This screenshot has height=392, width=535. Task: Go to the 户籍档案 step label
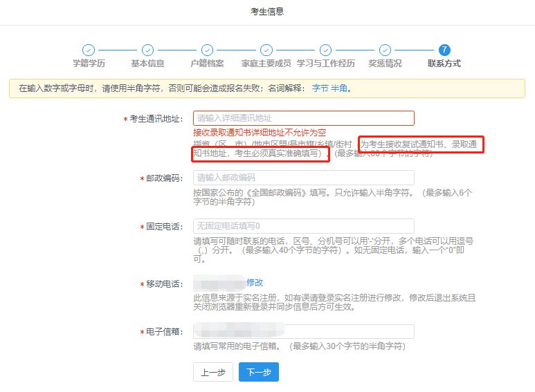coord(207,64)
